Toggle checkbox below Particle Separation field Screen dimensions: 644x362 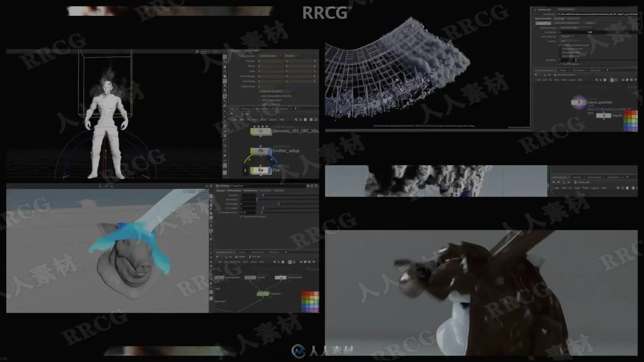241,217
